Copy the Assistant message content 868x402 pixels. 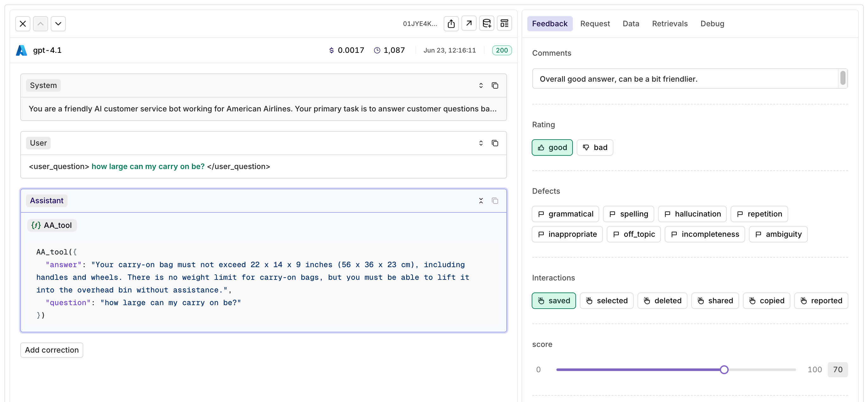[495, 201]
